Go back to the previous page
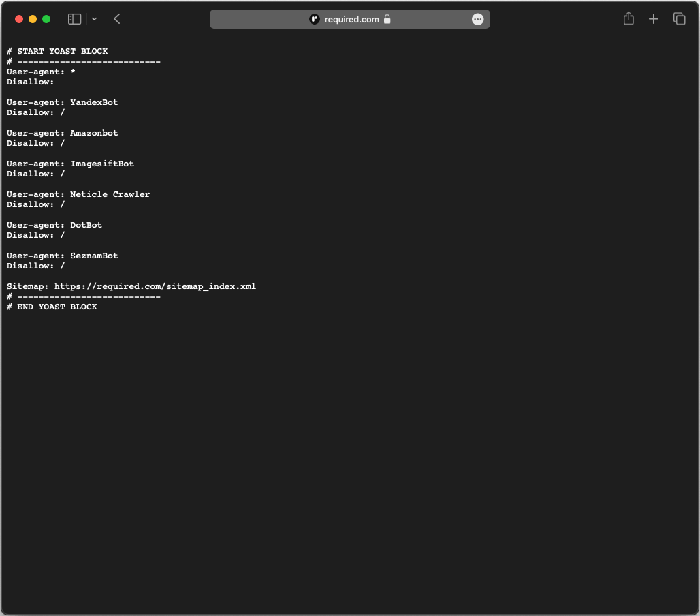 tap(117, 19)
